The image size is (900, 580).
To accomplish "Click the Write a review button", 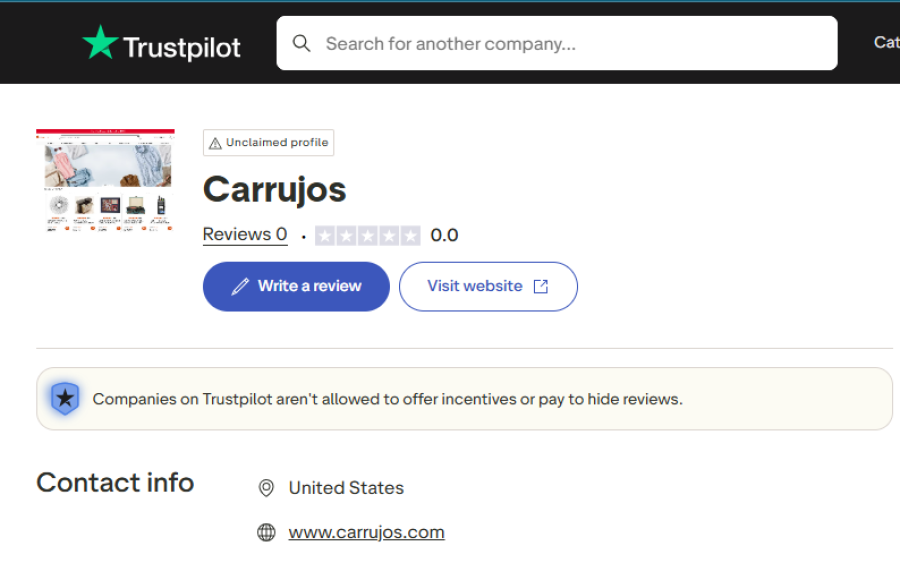I will (296, 287).
